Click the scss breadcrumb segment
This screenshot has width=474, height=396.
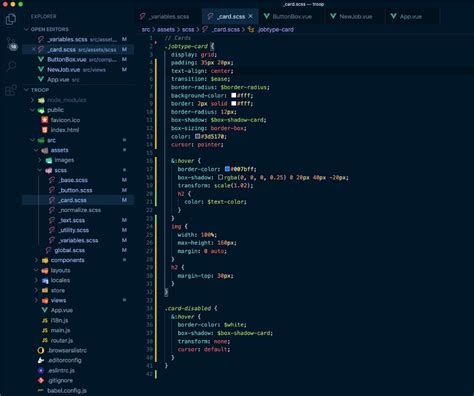(x=188, y=29)
